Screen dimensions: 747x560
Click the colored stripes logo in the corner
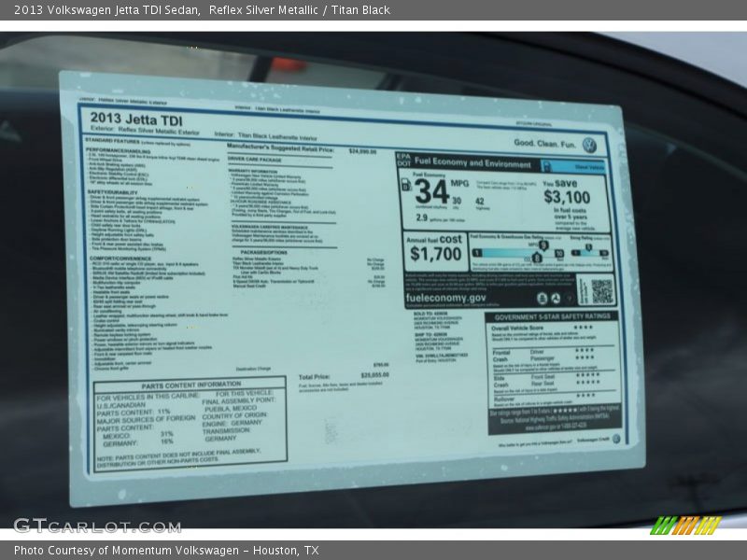(x=685, y=525)
